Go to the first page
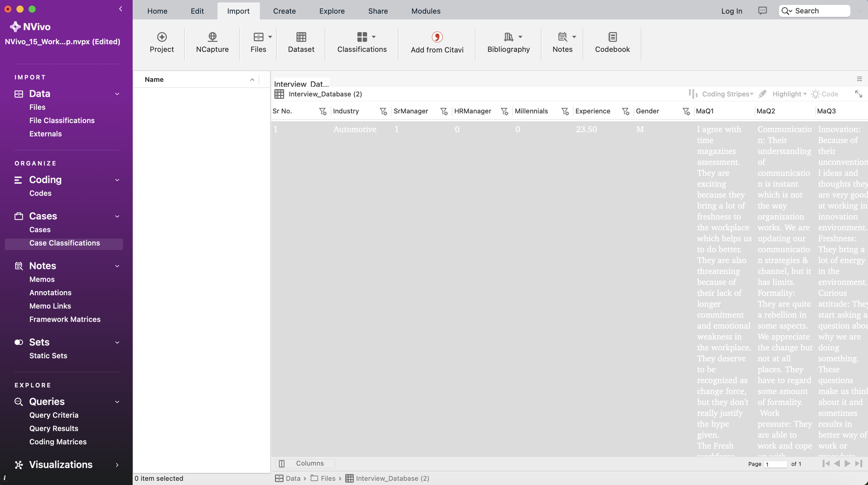The image size is (868, 485). [826, 463]
